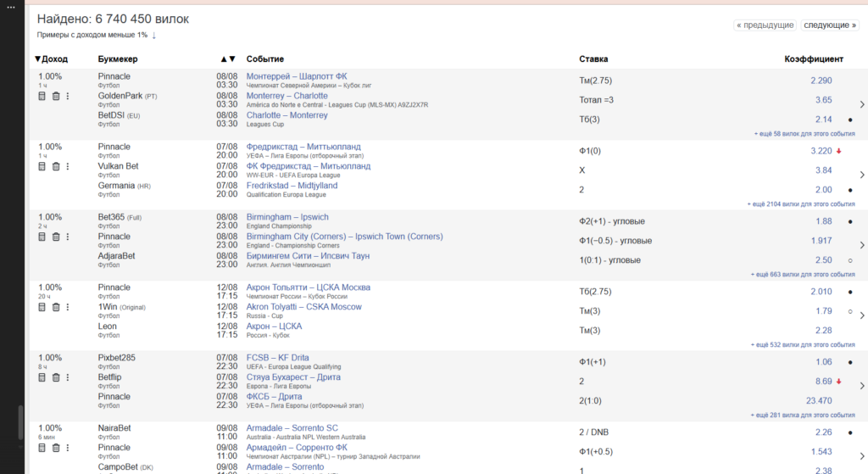The height and width of the screenshot is (474, 868).
Task: Open three-dot menu for FCSB – KF Drita row
Action: 68,377
